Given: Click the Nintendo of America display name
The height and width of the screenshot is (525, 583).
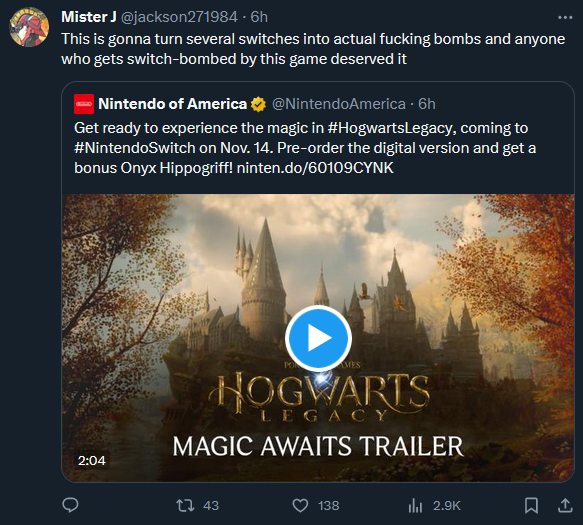Looking at the screenshot, I should [x=173, y=104].
